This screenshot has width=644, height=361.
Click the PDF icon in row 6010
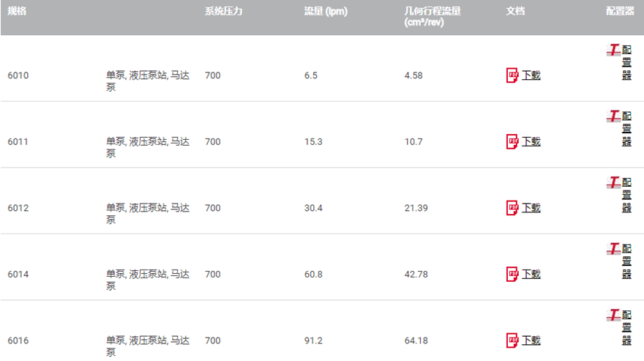512,75
